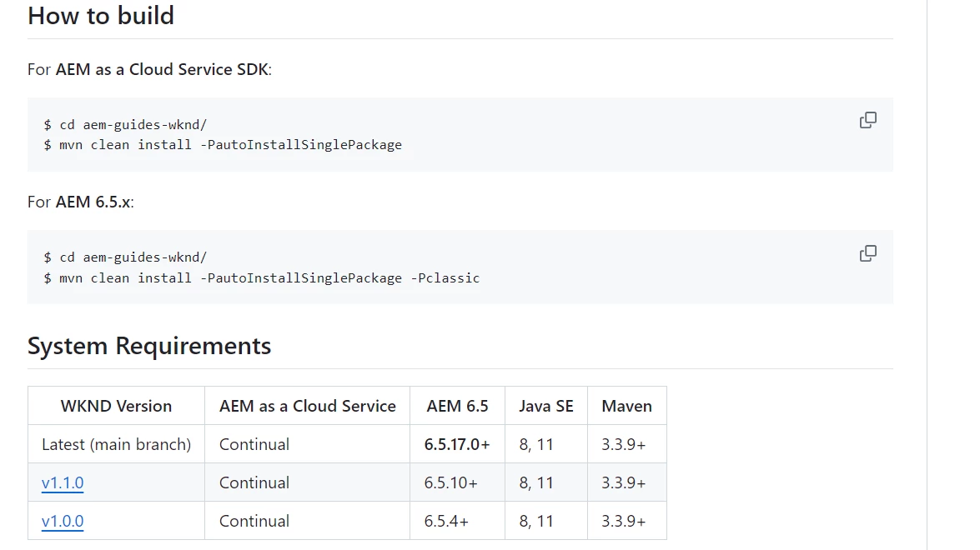Screen dimensions: 980x550
Task: Click the "Maven" column header
Action: click(626, 406)
